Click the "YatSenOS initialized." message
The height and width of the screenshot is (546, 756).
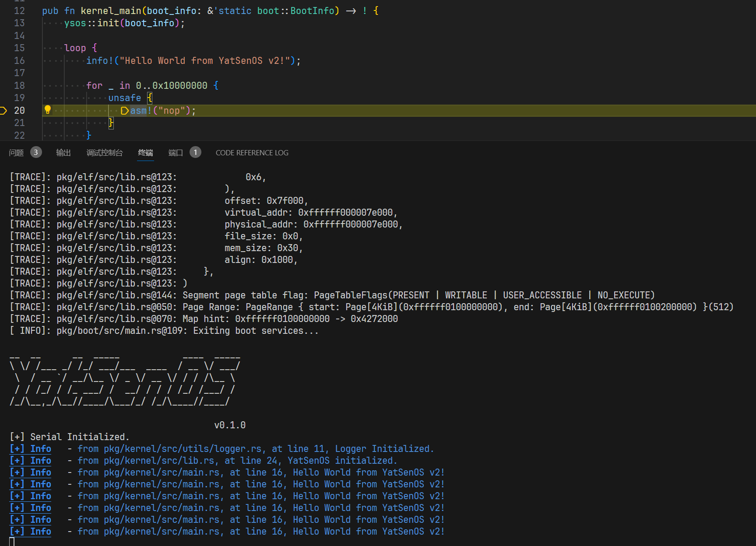coord(342,461)
